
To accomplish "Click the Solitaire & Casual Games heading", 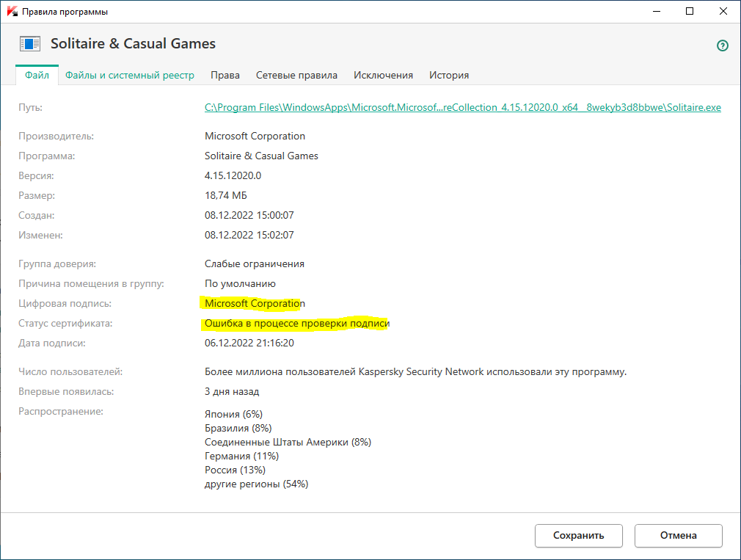I will coord(133,43).
